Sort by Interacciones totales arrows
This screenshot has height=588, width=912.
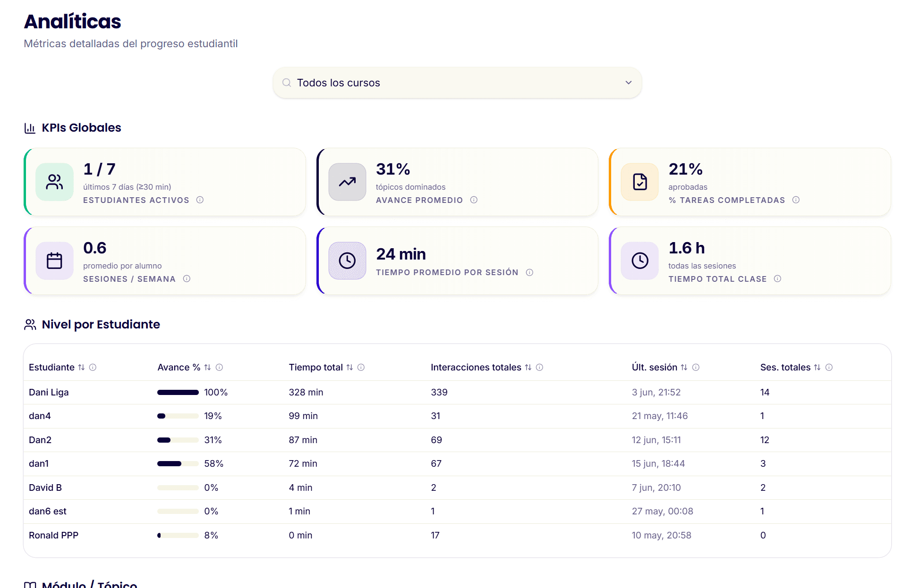point(528,367)
